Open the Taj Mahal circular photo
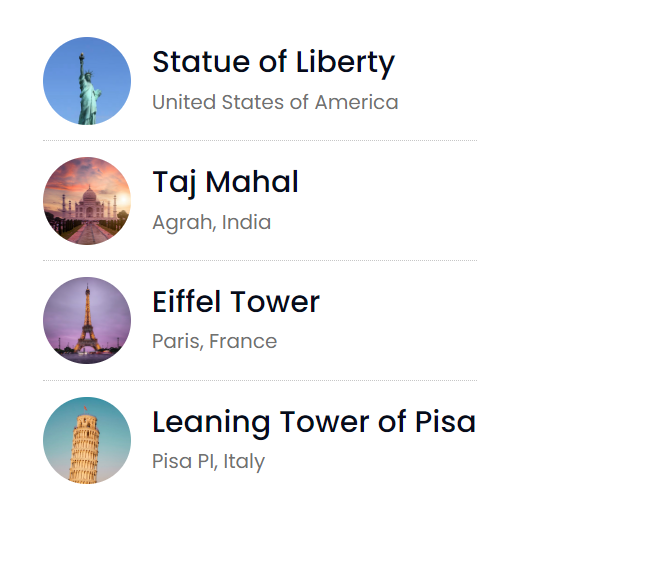 coord(87,201)
